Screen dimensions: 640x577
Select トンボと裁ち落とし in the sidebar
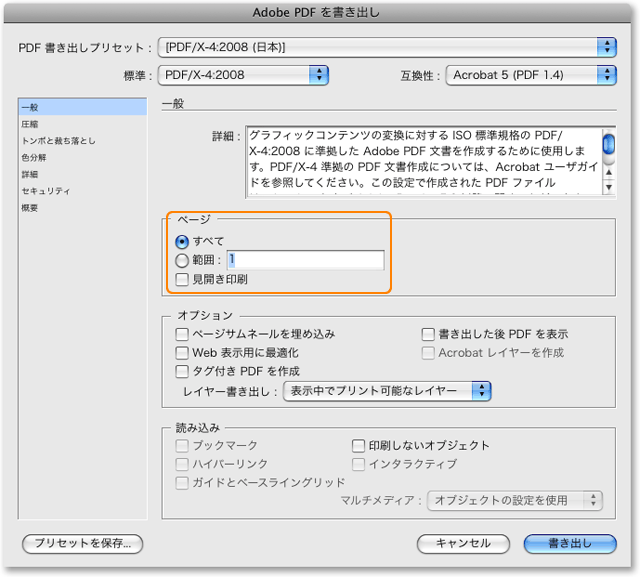pyautogui.click(x=58, y=141)
